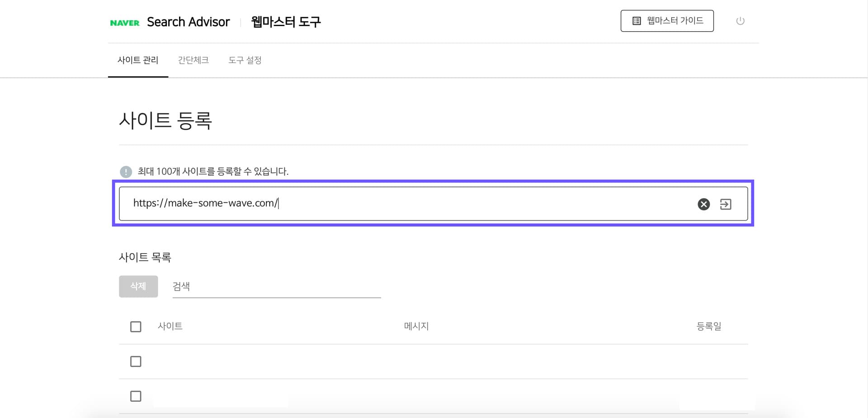This screenshot has height=418, width=868.
Task: Click the Search Advisor title link
Action: (189, 22)
